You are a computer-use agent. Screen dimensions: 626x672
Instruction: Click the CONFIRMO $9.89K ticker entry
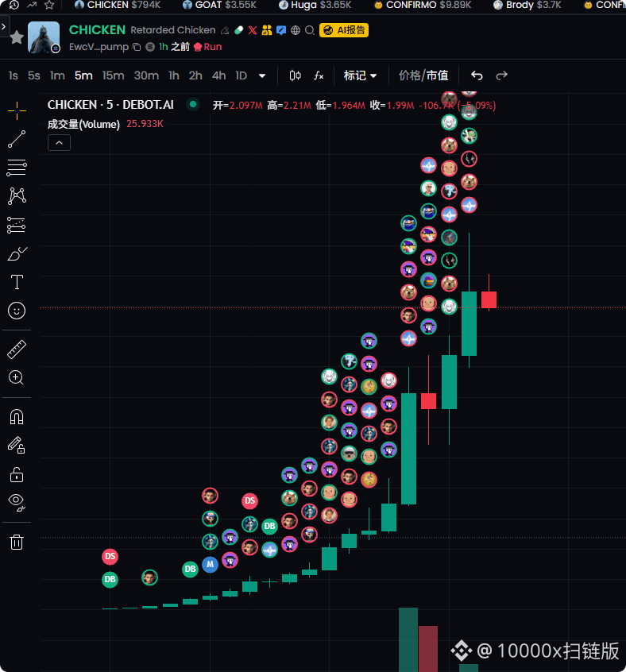click(x=423, y=5)
